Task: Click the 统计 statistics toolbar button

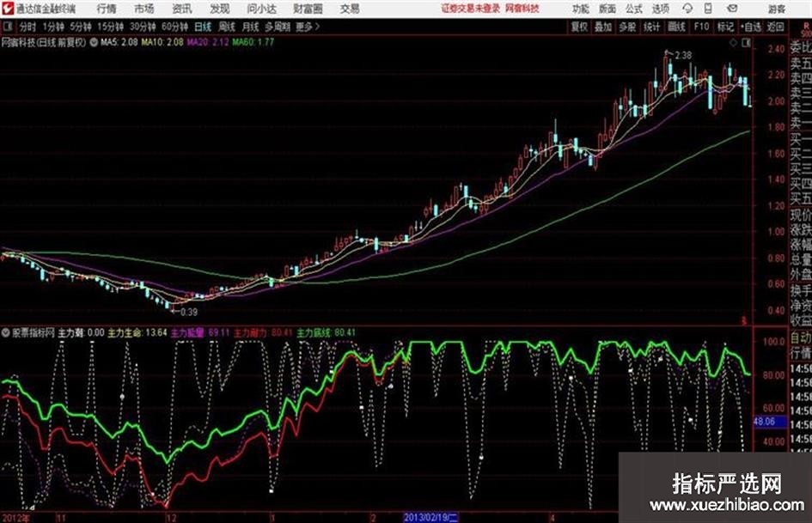Action: pos(651,27)
